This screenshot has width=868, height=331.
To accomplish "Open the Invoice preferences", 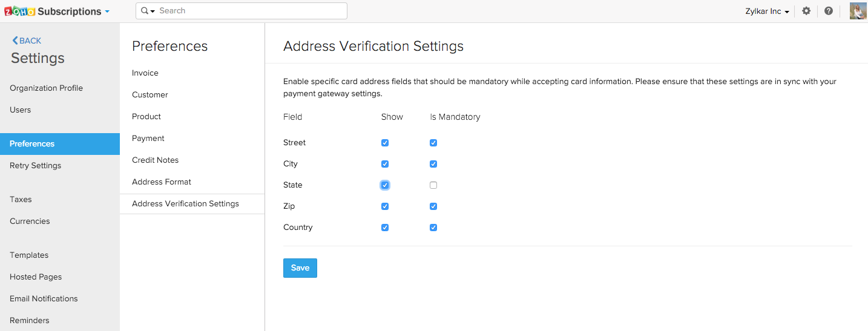I will pyautogui.click(x=145, y=73).
